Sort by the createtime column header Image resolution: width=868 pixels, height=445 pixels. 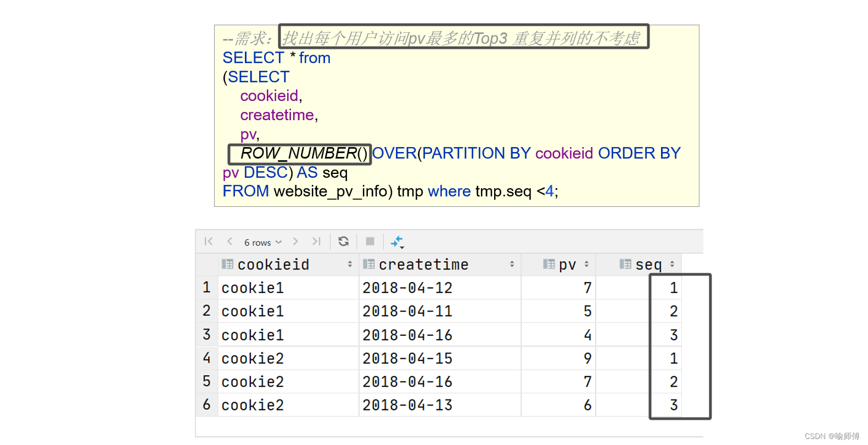(440, 264)
